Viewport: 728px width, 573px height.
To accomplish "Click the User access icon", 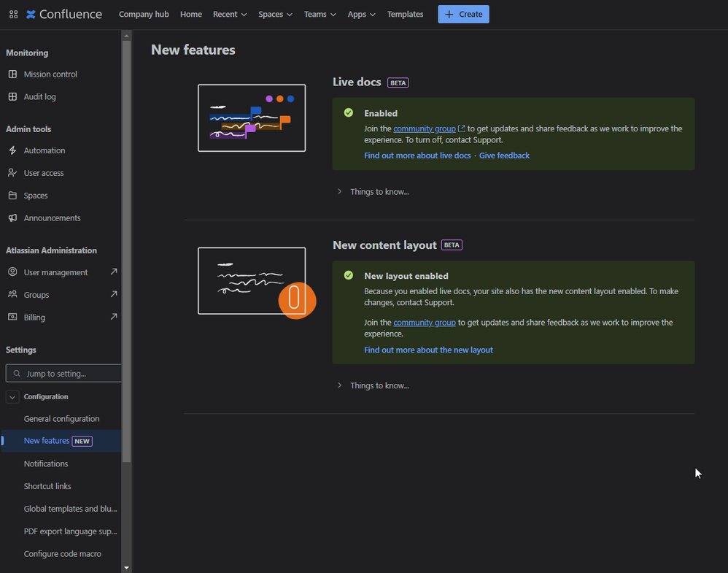I will (x=12, y=173).
